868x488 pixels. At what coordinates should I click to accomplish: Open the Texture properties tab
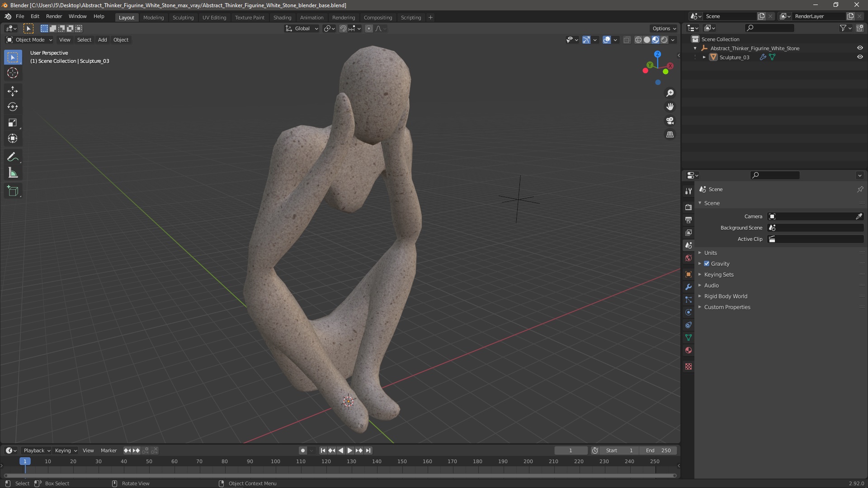pyautogui.click(x=689, y=366)
